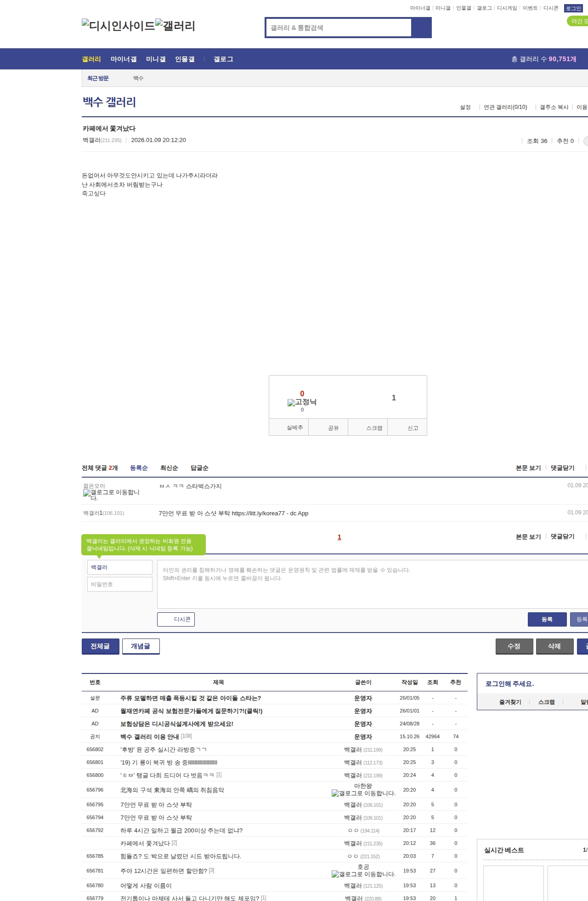Toggle the green 야간 모드 switch
This screenshot has height=901, width=588.
(x=578, y=21)
